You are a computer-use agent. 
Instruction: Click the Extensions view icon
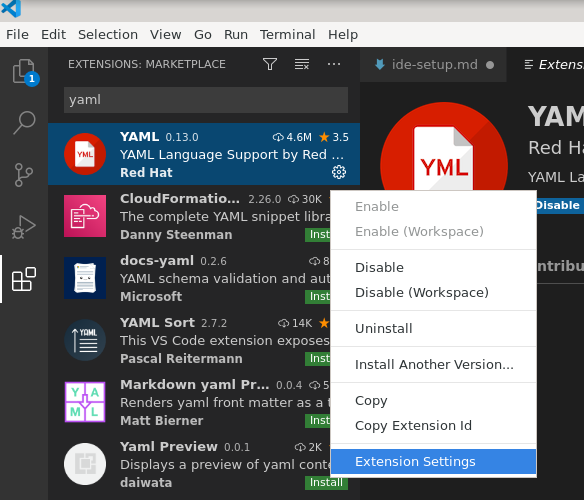coord(24,279)
